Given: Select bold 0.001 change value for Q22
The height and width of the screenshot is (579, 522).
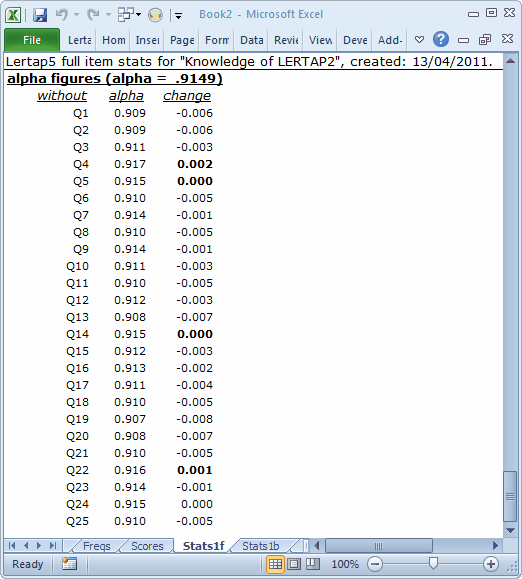Looking at the screenshot, I should [x=195, y=470].
